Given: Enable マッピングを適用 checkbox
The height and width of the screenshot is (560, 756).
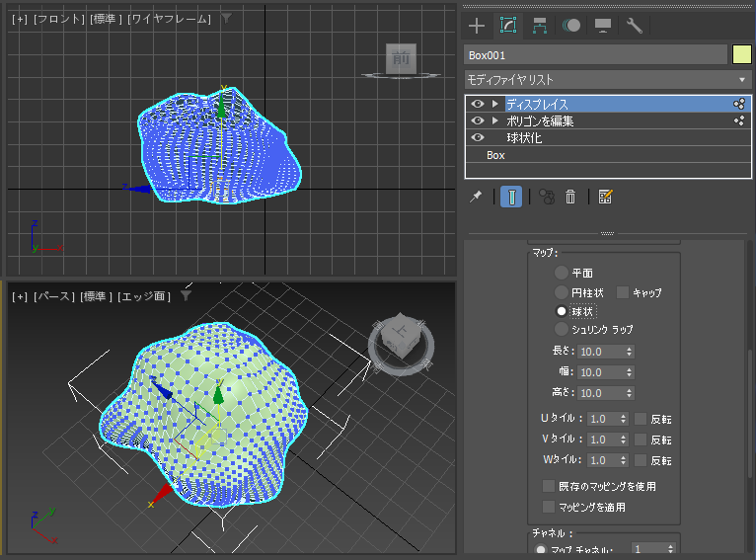Looking at the screenshot, I should point(548,507).
